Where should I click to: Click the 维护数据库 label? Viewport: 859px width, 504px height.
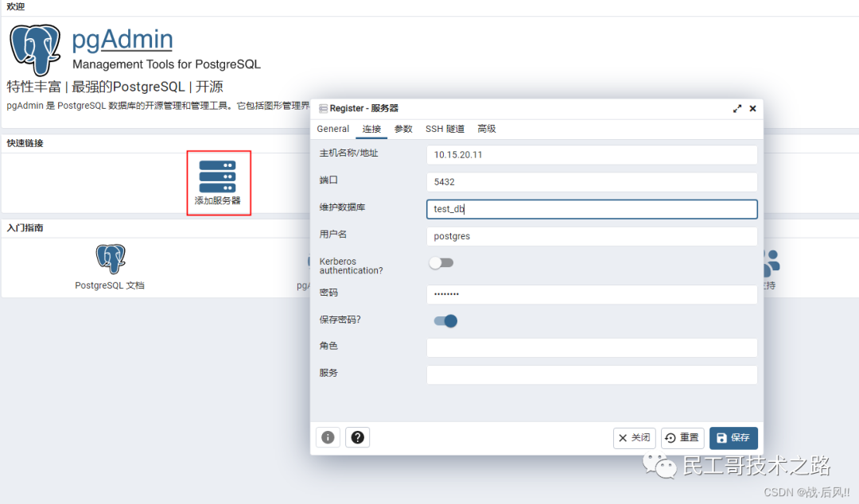[342, 207]
